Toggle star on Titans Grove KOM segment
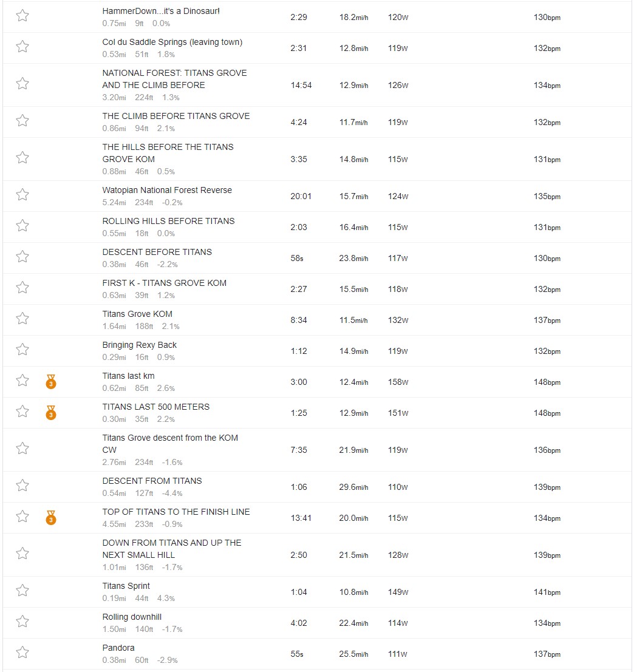The height and width of the screenshot is (672, 637). click(x=22, y=319)
